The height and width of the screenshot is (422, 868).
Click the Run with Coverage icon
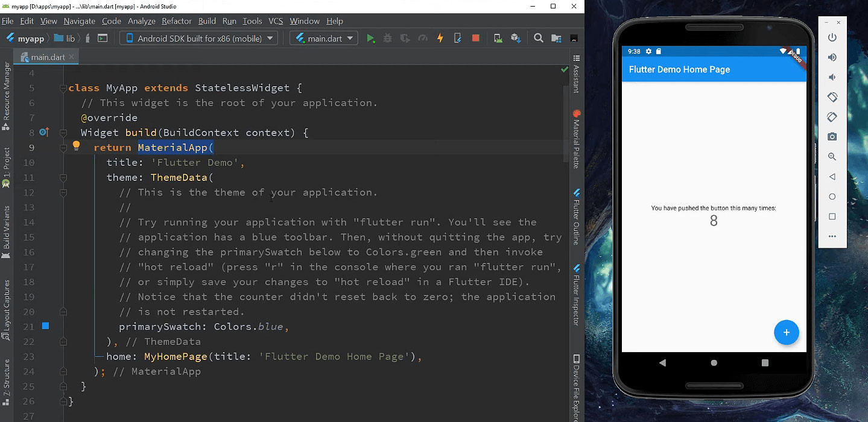coord(405,38)
